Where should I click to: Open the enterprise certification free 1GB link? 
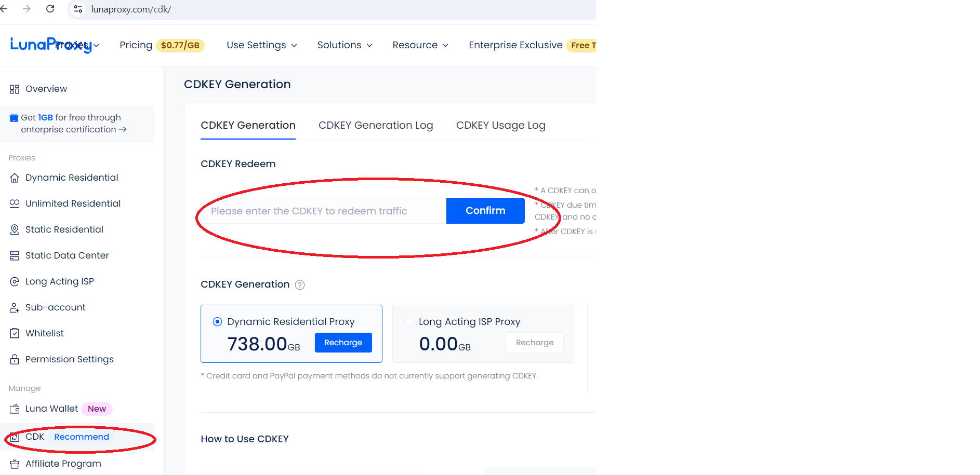[x=73, y=124]
